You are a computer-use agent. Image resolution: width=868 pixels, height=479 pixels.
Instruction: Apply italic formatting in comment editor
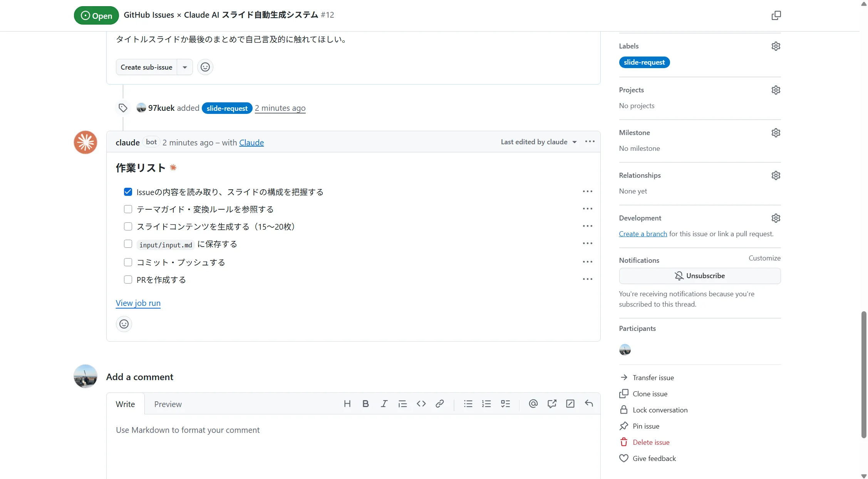pyautogui.click(x=384, y=404)
